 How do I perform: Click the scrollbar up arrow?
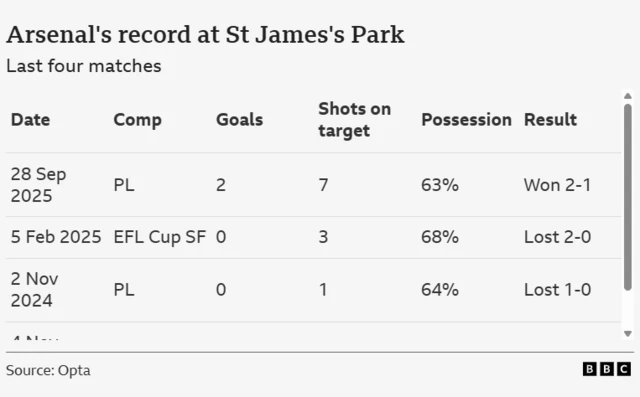(x=628, y=96)
